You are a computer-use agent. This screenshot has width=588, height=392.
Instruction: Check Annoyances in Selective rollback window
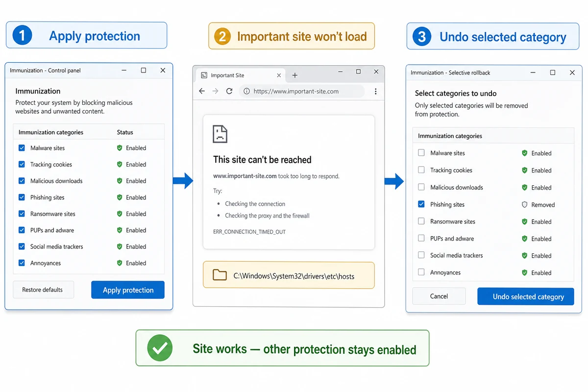point(421,272)
